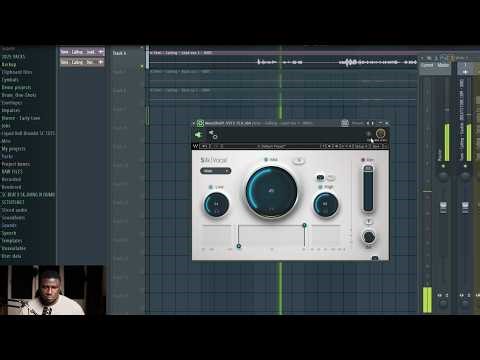Click the Insert 1 track volume fader
The width and height of the screenshot is (480, 360).
click(465, 207)
